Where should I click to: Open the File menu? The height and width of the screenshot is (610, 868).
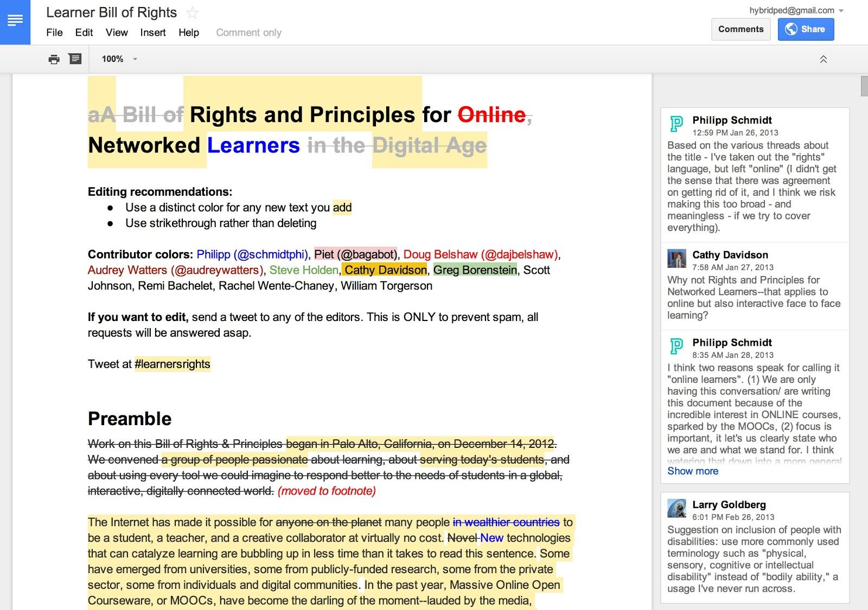click(x=54, y=33)
